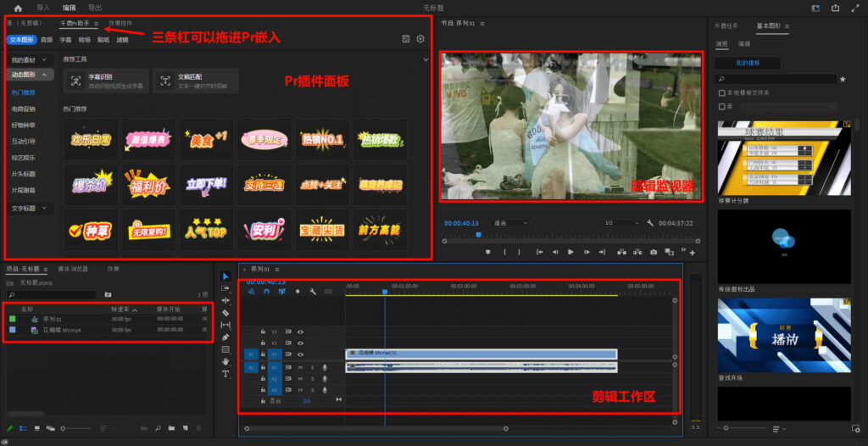Select the Razor tool

pyautogui.click(x=225, y=313)
